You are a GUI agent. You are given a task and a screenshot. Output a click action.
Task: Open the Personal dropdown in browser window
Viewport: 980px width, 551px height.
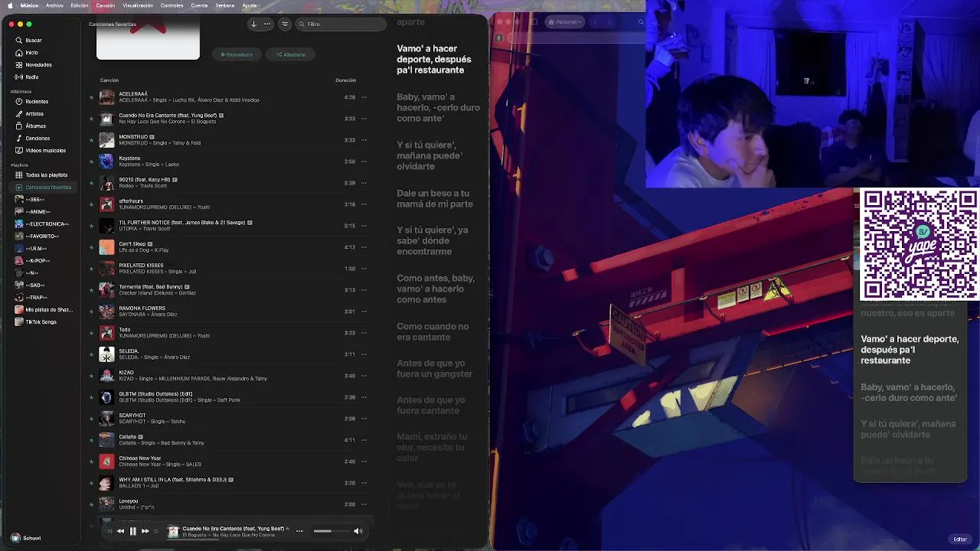(x=567, y=22)
